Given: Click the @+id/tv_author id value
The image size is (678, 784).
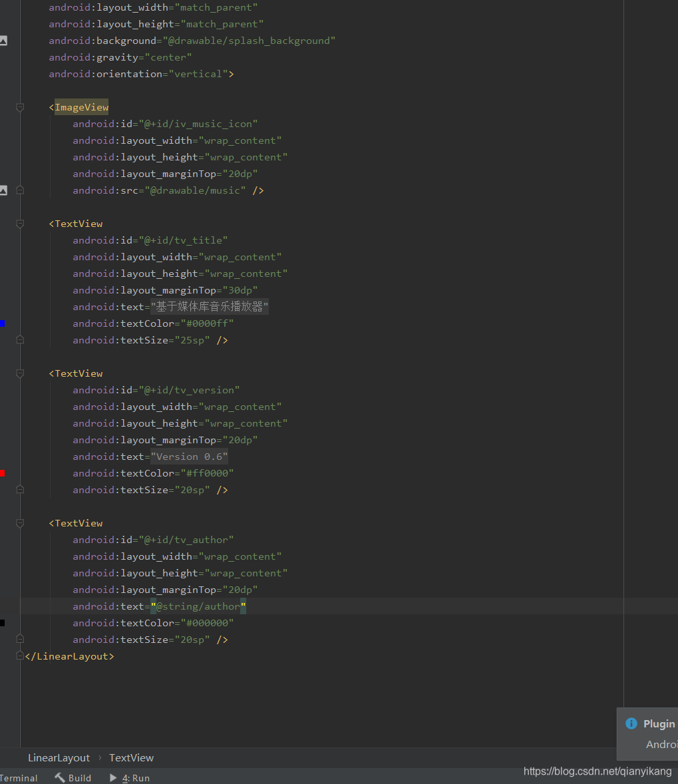Looking at the screenshot, I should (x=186, y=540).
